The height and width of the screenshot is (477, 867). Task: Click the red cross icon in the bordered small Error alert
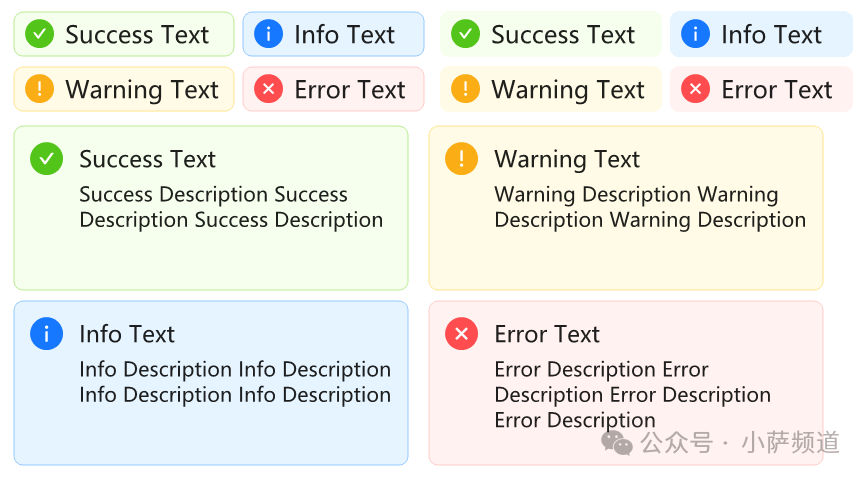pyautogui.click(x=268, y=89)
